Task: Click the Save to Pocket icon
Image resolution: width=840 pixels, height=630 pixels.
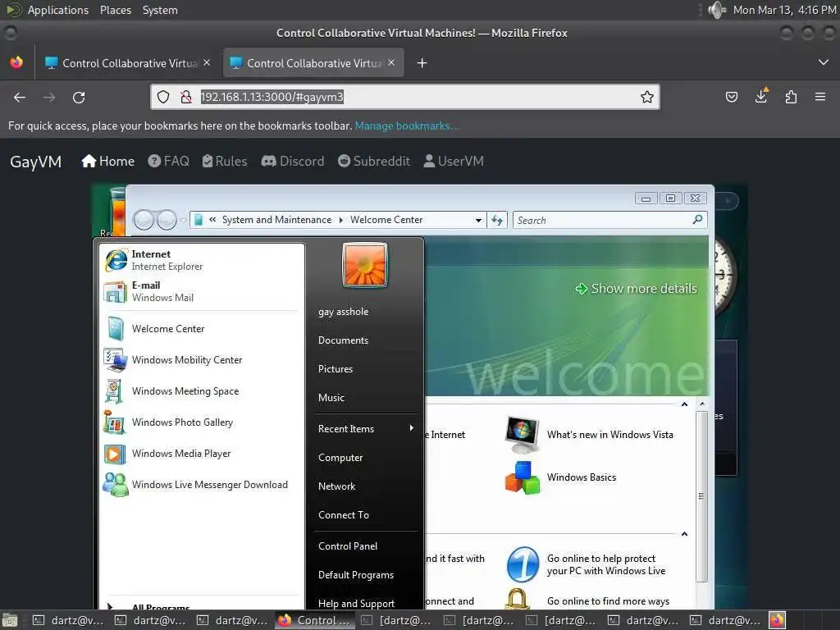Action: pos(731,97)
